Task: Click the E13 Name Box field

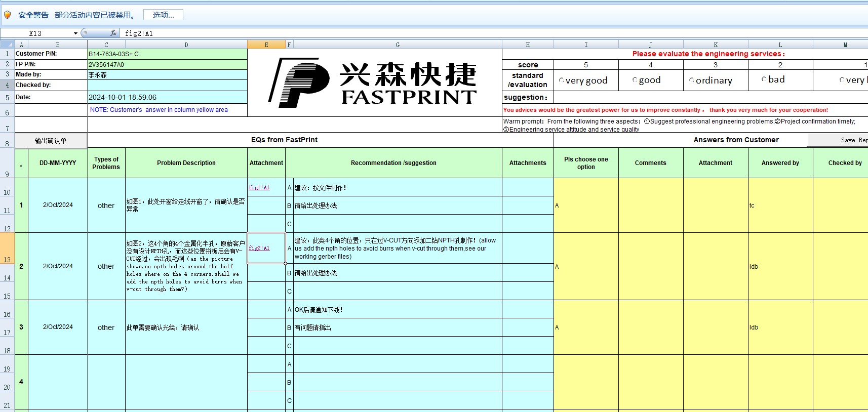Action: [x=35, y=33]
